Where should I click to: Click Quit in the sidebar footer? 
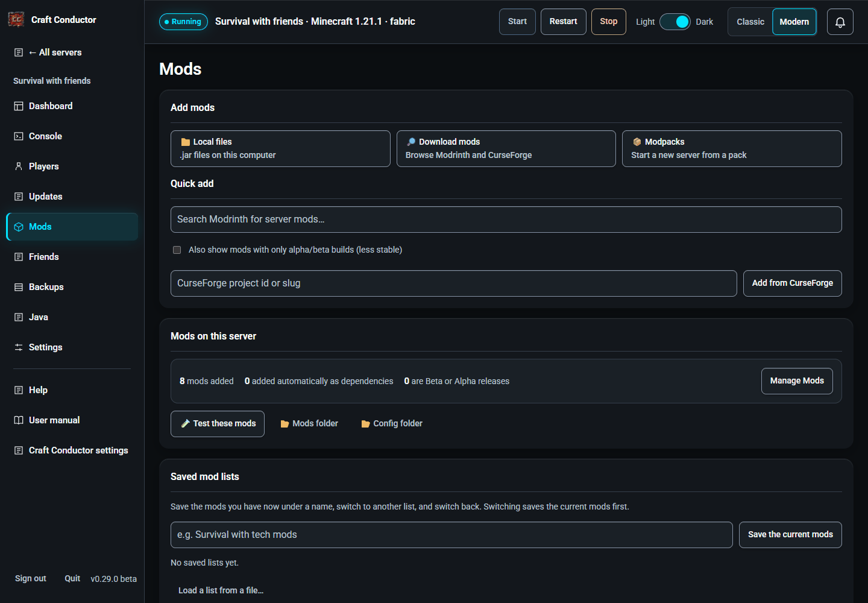coord(72,579)
